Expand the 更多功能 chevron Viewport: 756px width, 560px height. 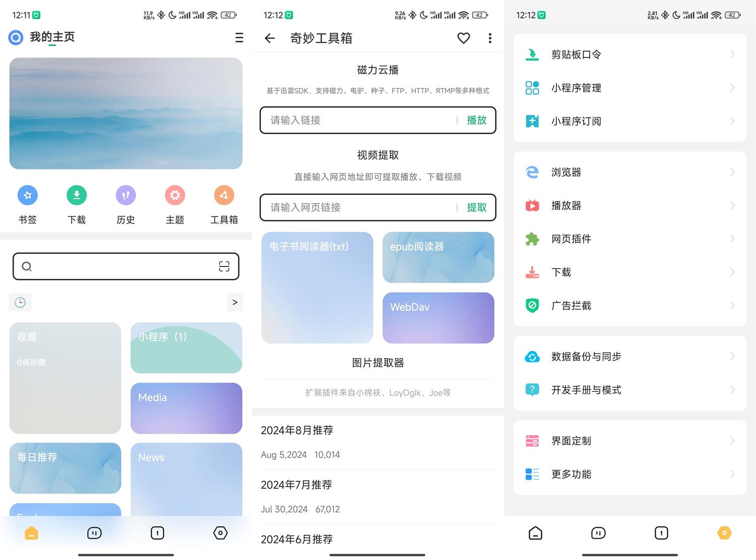732,473
